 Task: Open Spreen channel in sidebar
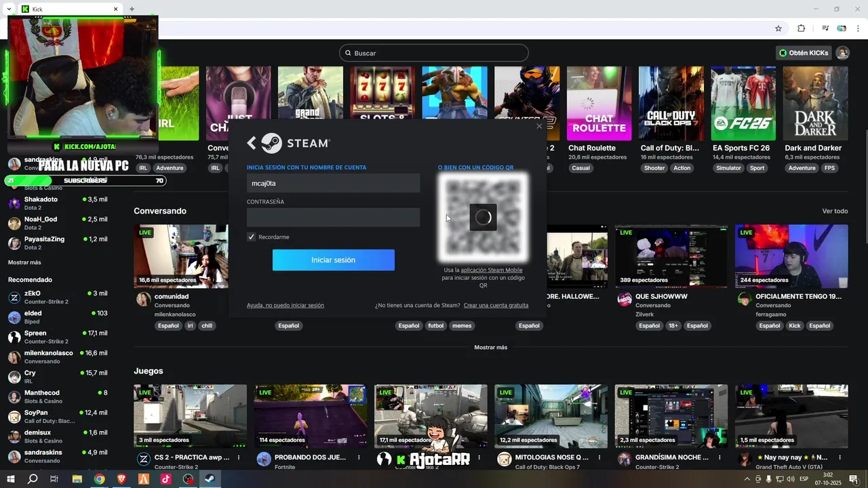[x=58, y=337]
